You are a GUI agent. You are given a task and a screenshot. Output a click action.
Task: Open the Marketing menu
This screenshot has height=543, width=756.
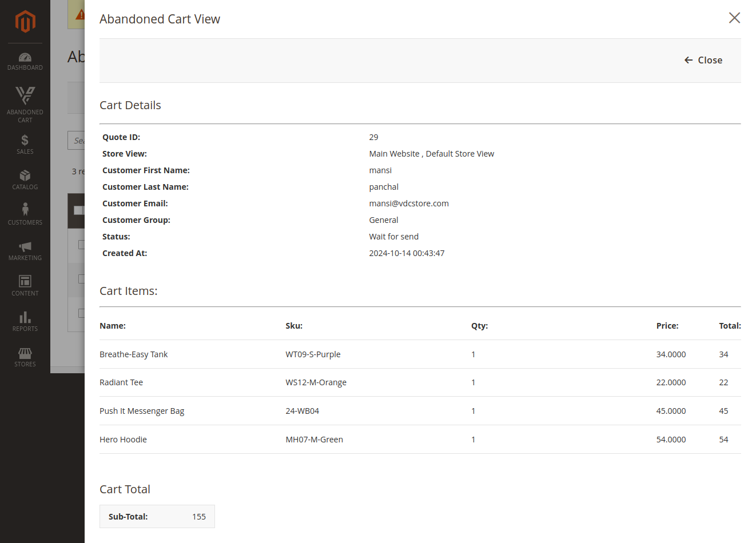point(25,250)
